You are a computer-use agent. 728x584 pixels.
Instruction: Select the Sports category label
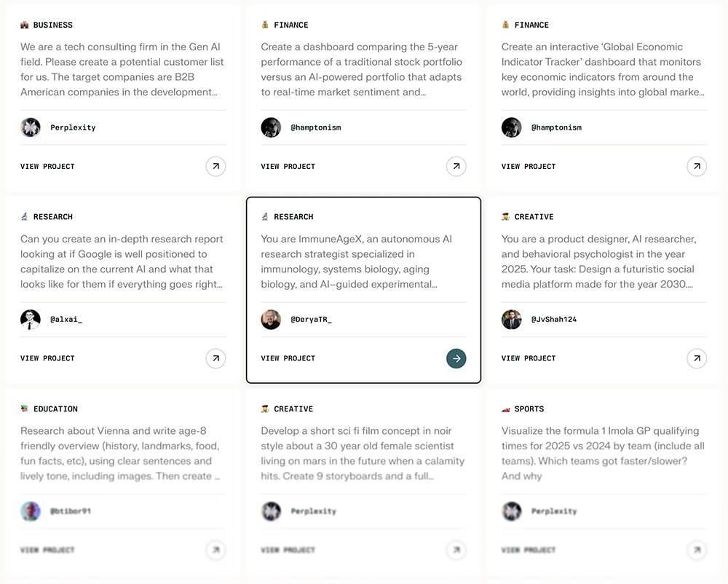[x=529, y=409]
